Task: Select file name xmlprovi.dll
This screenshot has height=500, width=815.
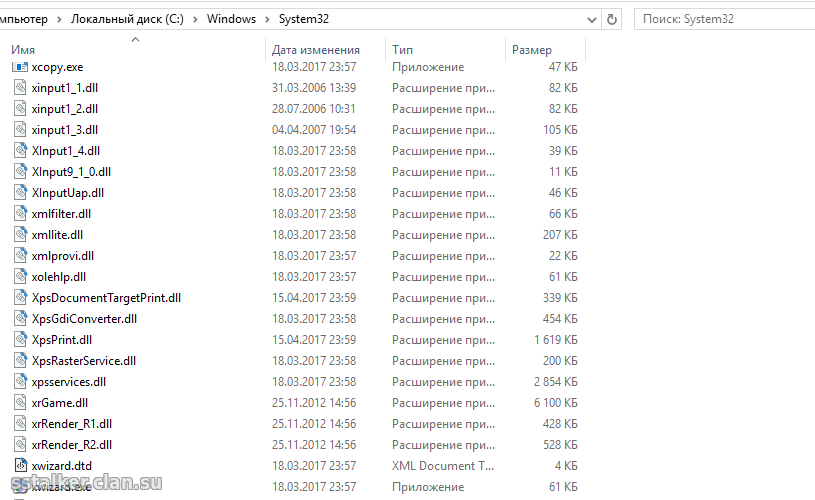Action: point(62,256)
